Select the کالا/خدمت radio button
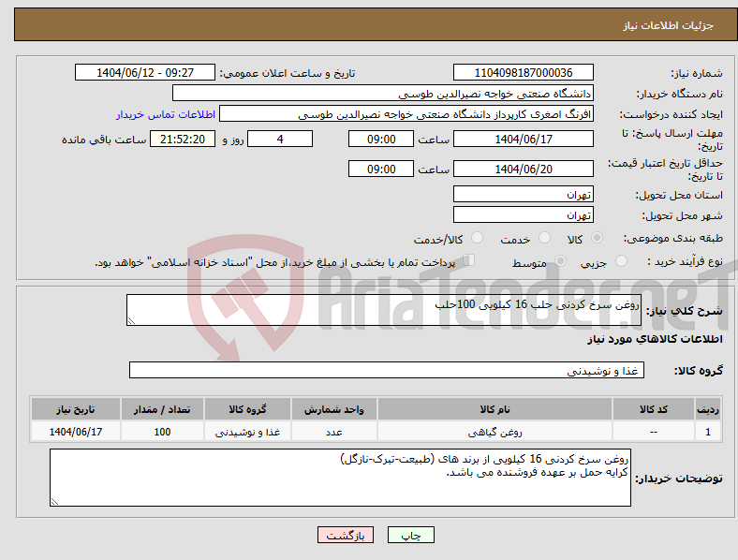The height and width of the screenshot is (560, 738). (x=478, y=238)
